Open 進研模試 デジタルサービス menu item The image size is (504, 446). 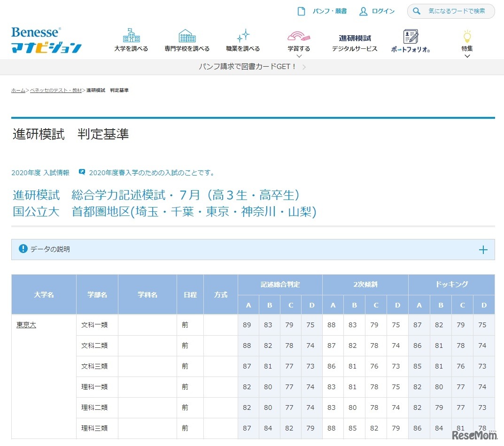click(x=355, y=43)
